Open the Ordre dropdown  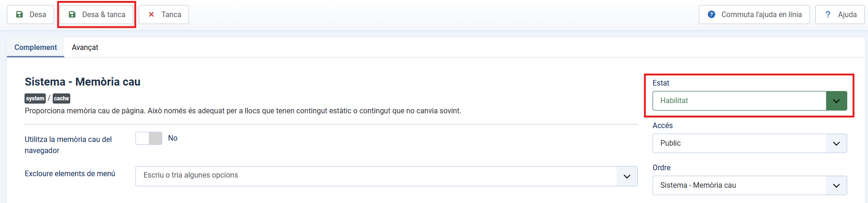point(749,185)
